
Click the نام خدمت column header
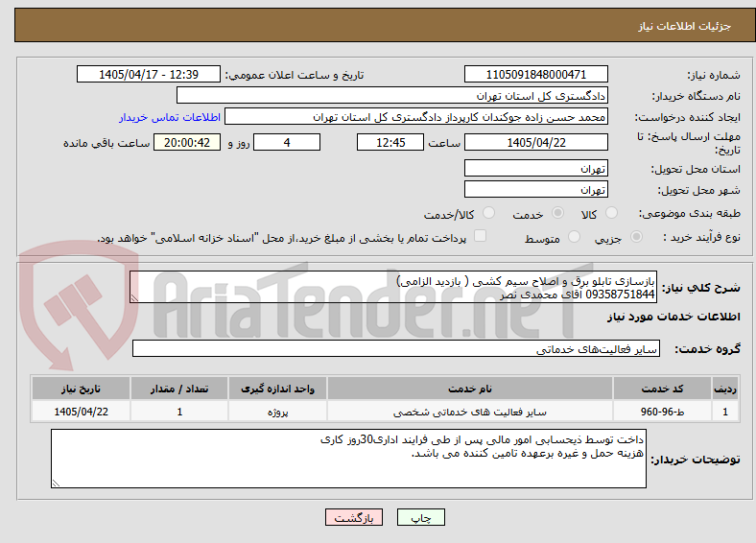(469, 389)
